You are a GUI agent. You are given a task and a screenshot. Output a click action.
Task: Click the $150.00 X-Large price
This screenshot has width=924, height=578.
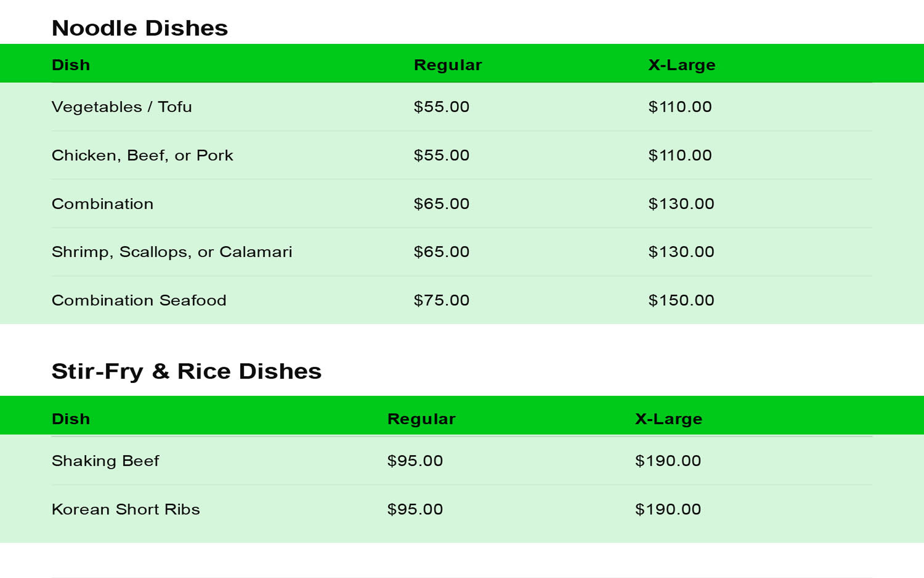(x=681, y=301)
